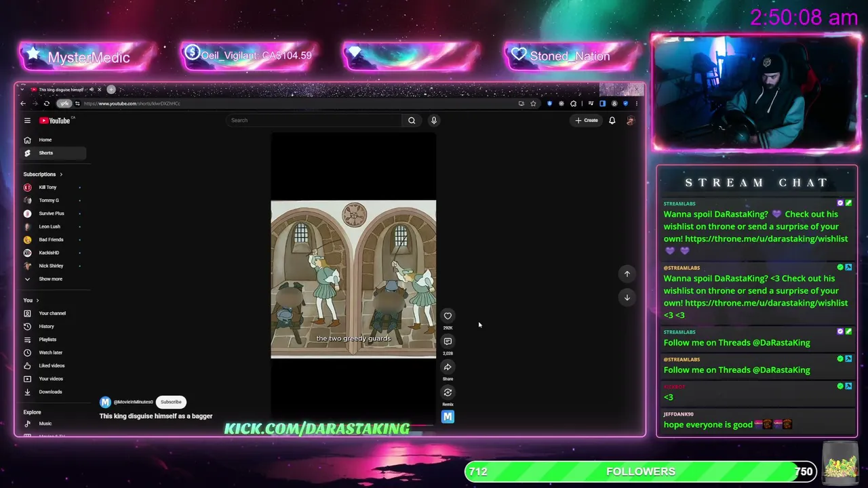Click the MysterMedic alert banner
Image resolution: width=868 pixels, height=488 pixels.
click(x=88, y=57)
